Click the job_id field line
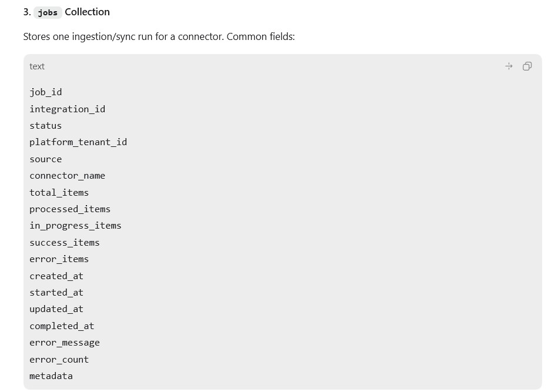Viewport: 555px width, 392px height. (46, 92)
